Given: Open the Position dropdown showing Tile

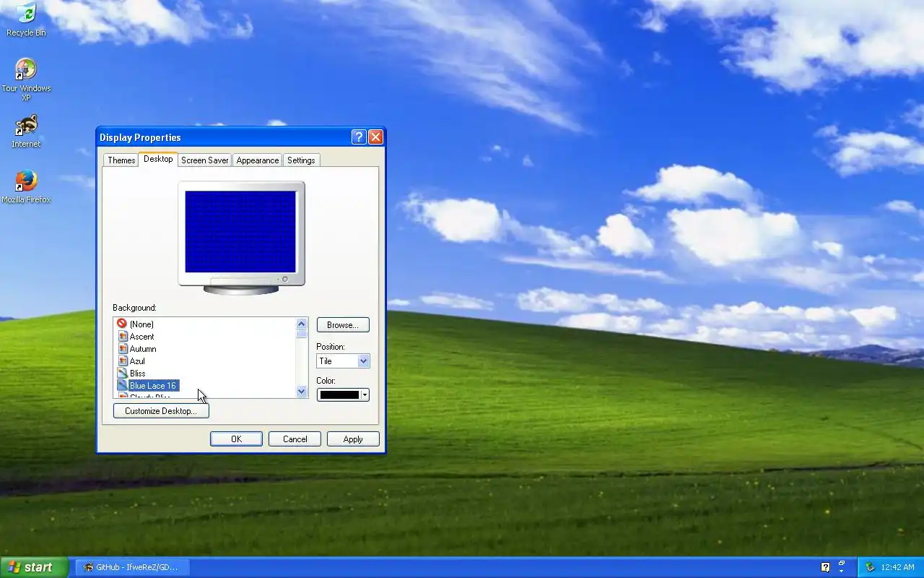Looking at the screenshot, I should click(343, 361).
